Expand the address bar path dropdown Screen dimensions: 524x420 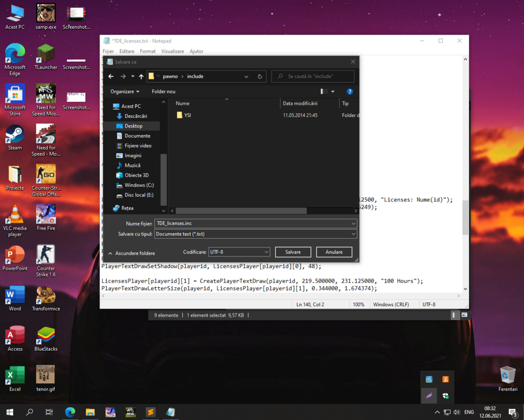tap(246, 77)
